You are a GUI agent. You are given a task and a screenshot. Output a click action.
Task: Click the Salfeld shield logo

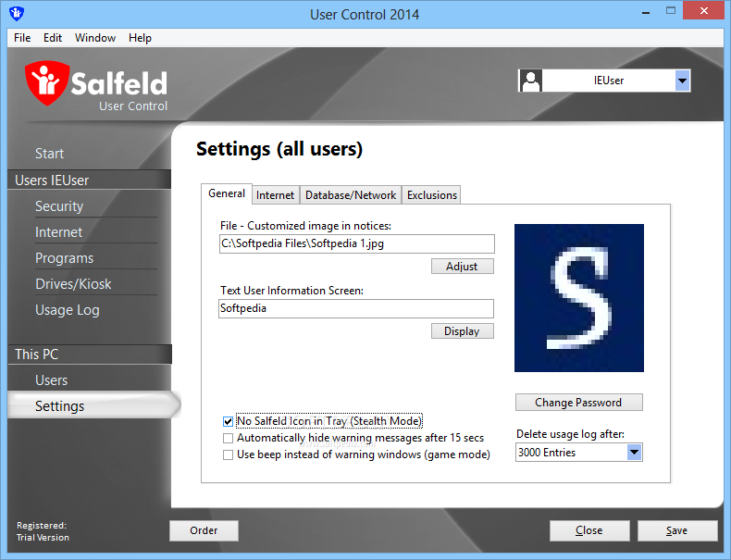pos(47,82)
